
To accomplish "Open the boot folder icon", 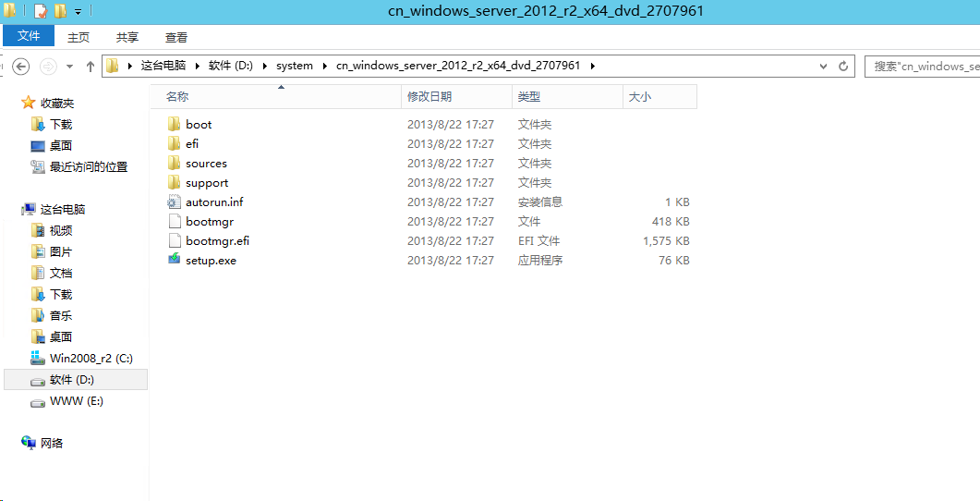I will tap(174, 124).
